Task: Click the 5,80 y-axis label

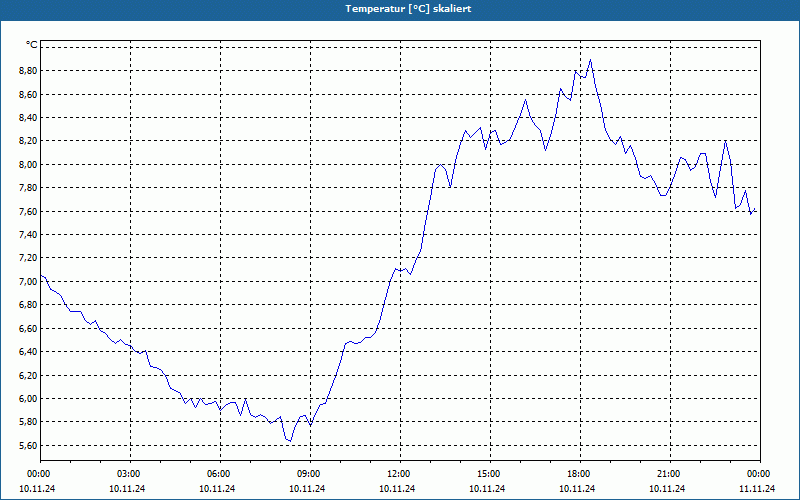Action: pyautogui.click(x=28, y=422)
